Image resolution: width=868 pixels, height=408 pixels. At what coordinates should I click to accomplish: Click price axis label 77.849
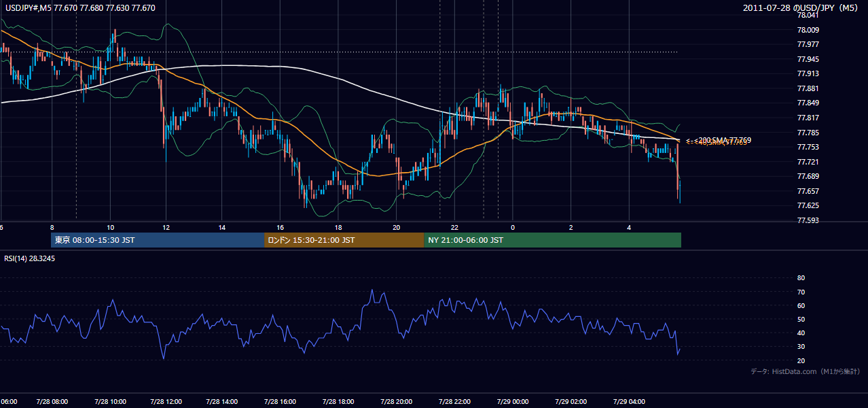(808, 103)
